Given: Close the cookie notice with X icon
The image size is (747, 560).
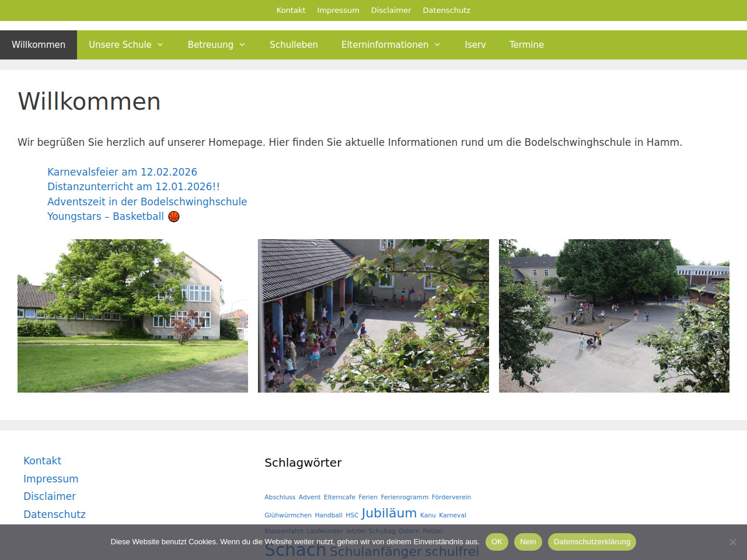Looking at the screenshot, I should click(732, 542).
